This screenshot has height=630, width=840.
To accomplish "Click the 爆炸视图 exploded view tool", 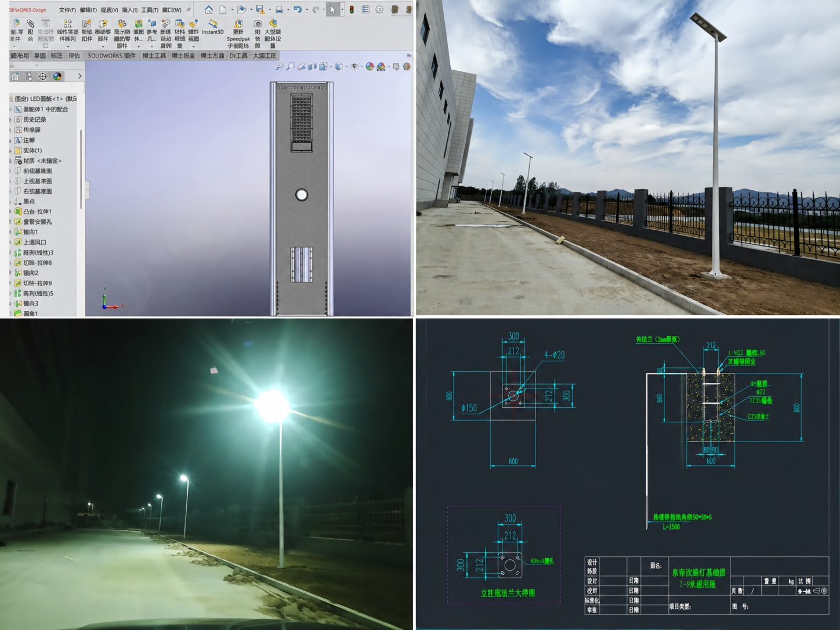I will click(x=193, y=32).
